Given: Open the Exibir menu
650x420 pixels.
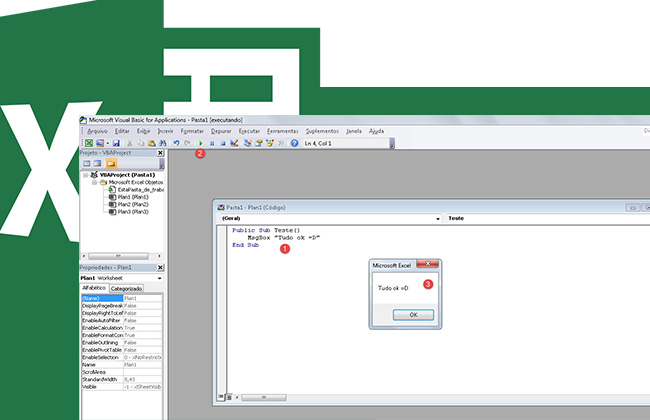Looking at the screenshot, I should coord(143,131).
